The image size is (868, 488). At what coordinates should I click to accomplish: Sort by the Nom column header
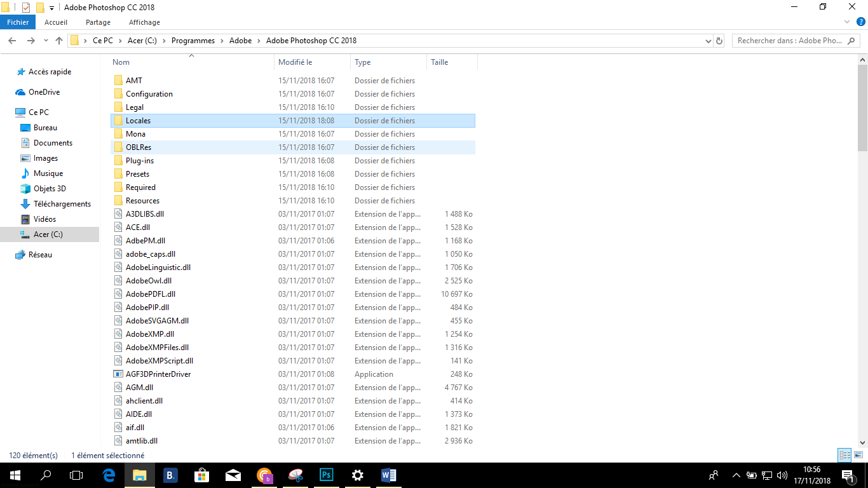pos(192,62)
